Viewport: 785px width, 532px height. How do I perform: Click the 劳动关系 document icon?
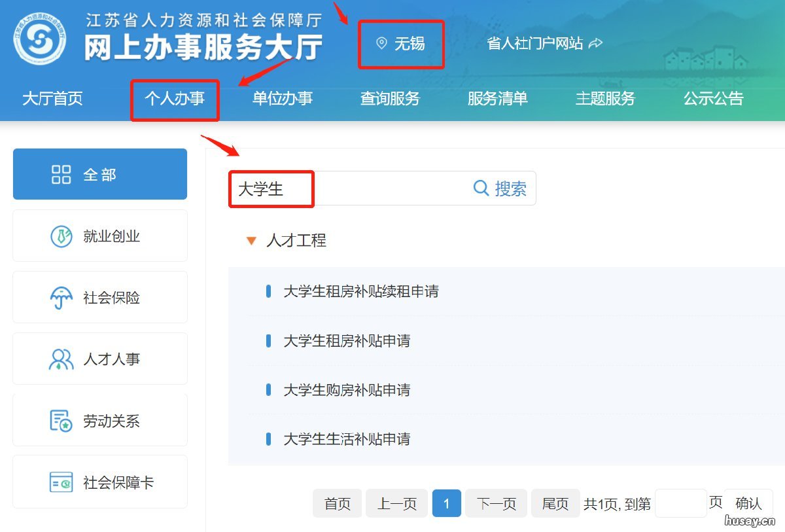point(60,419)
